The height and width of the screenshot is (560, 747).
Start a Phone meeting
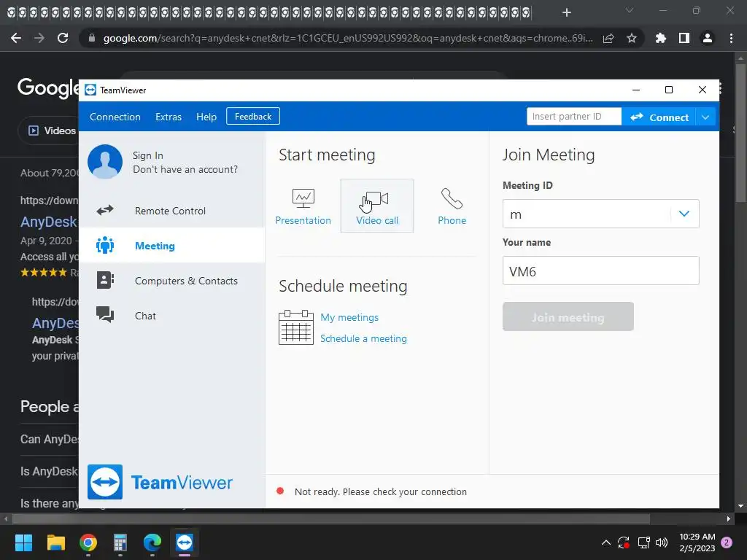click(452, 206)
